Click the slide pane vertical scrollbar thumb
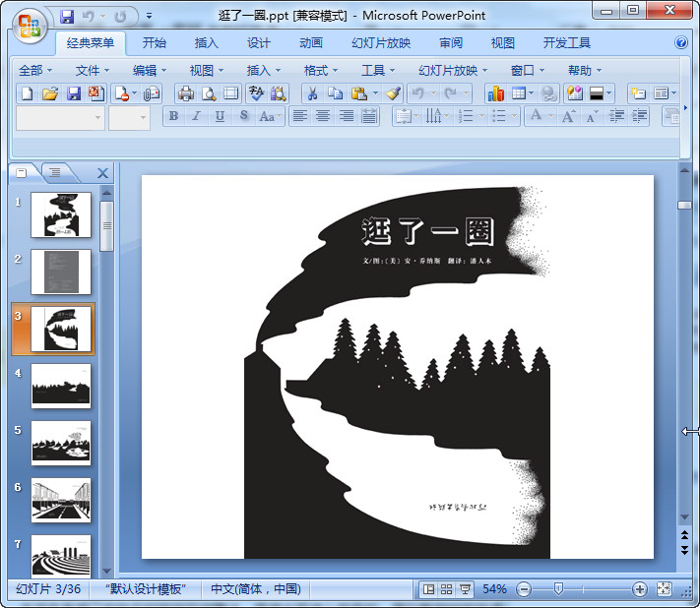The width and height of the screenshot is (700, 608). pyautogui.click(x=684, y=205)
